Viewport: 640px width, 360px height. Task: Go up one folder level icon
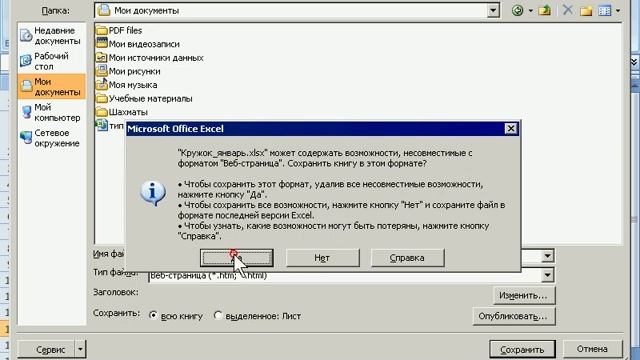544,10
